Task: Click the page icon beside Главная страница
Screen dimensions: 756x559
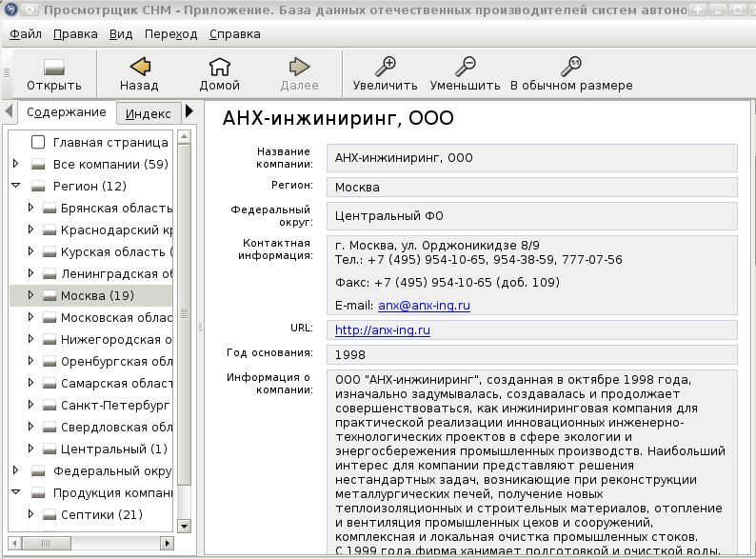Action: (x=38, y=142)
